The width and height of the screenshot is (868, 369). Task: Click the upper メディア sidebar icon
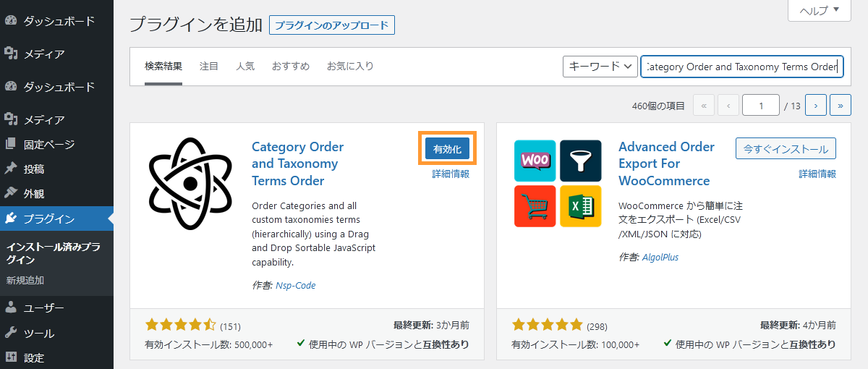[x=11, y=54]
